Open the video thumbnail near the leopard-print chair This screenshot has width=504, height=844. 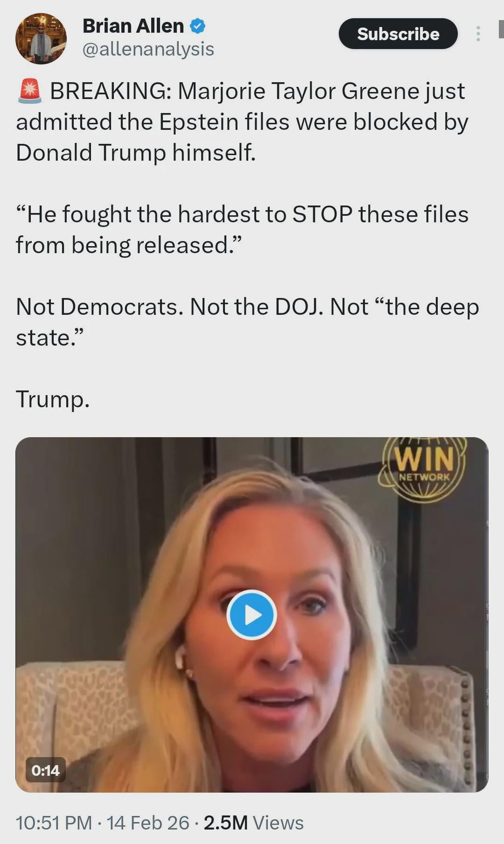point(252,615)
